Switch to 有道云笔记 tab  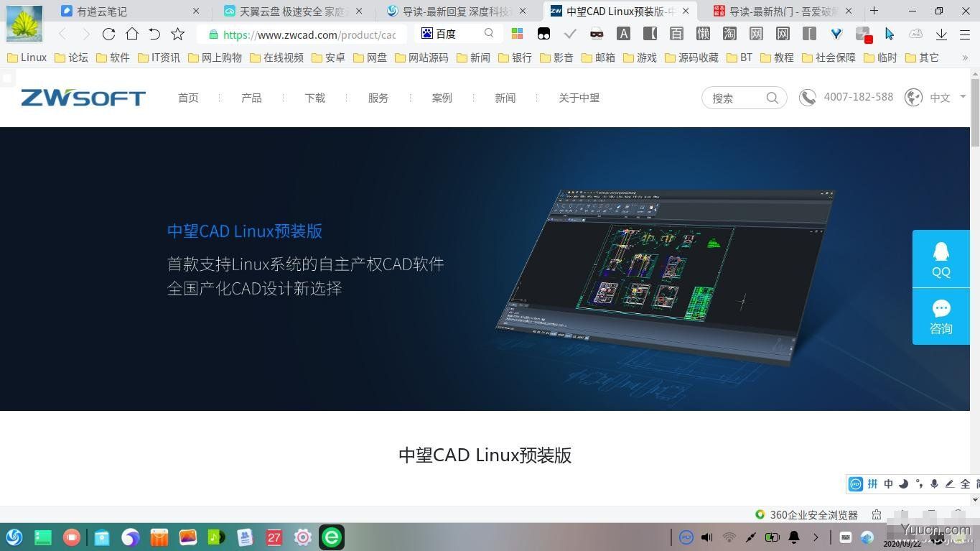(129, 11)
